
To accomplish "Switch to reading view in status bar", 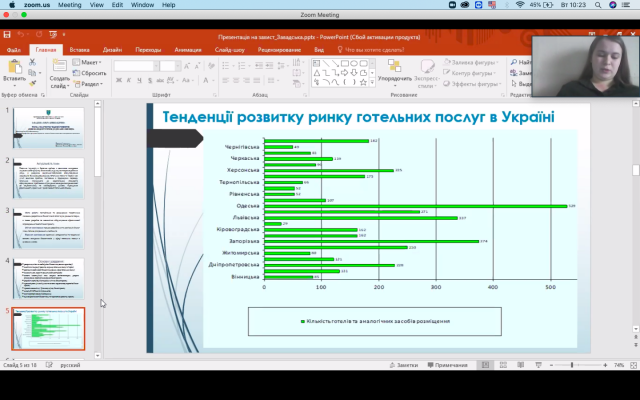I will coord(520,365).
